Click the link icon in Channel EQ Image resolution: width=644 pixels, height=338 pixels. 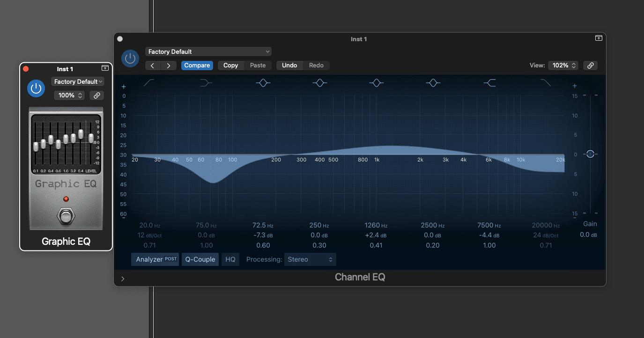[591, 66]
